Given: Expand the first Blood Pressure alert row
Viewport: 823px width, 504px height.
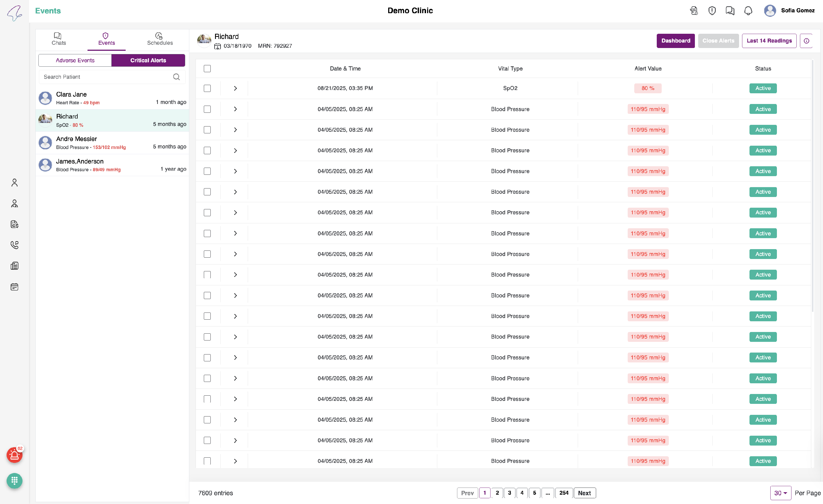Looking at the screenshot, I should point(235,109).
